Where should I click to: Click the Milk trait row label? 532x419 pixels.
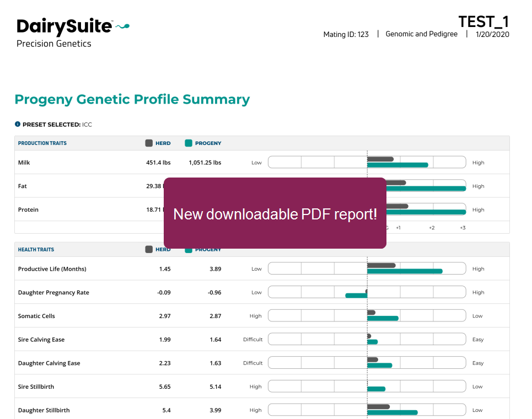pos(24,163)
